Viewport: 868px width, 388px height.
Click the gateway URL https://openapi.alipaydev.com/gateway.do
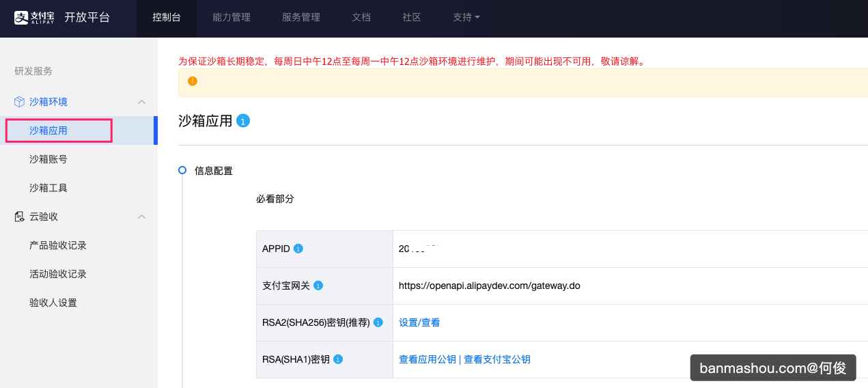tap(490, 286)
